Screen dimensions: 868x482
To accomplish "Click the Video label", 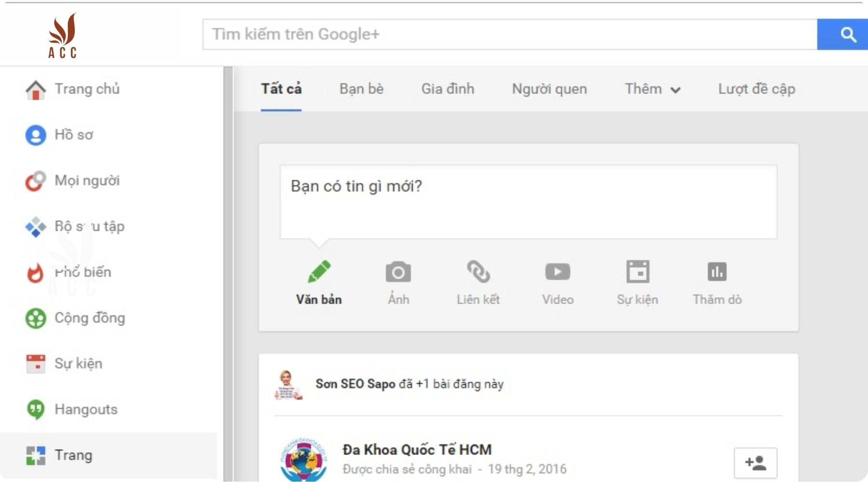I will tap(558, 299).
